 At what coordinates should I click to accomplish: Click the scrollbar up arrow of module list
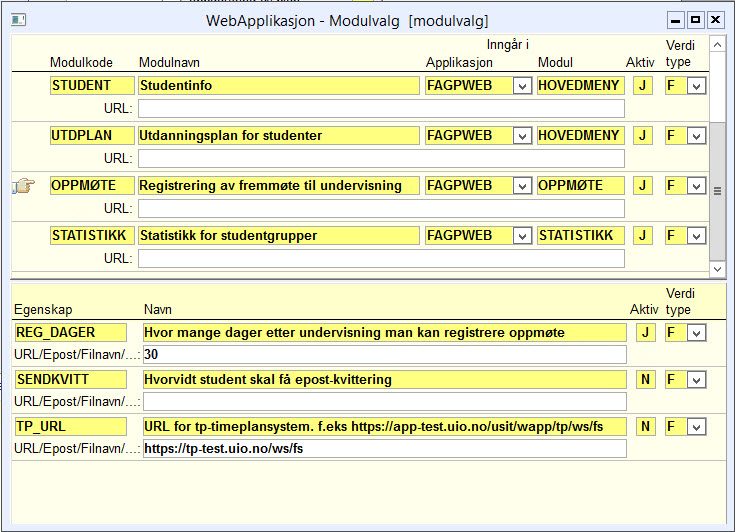(x=717, y=45)
